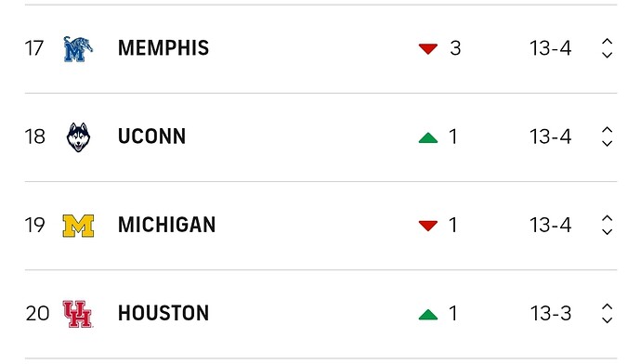641x364 pixels.
Task: Click the Houston 13-3 record
Action: click(x=551, y=314)
